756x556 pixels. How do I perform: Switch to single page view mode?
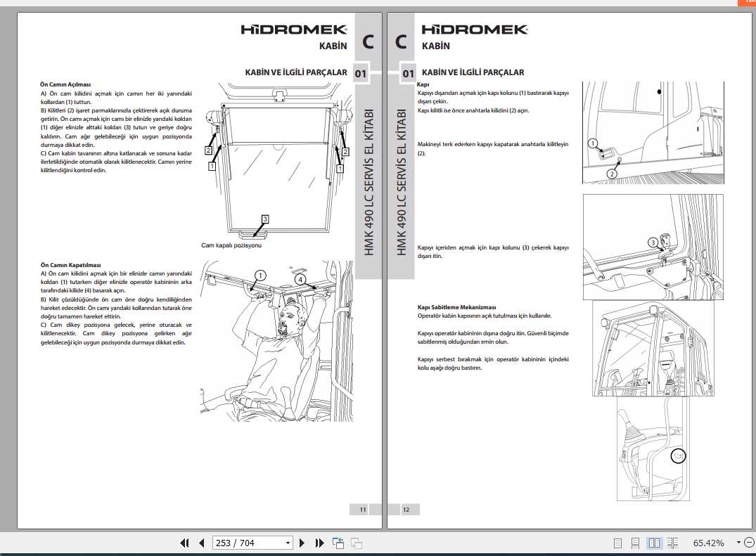point(617,543)
